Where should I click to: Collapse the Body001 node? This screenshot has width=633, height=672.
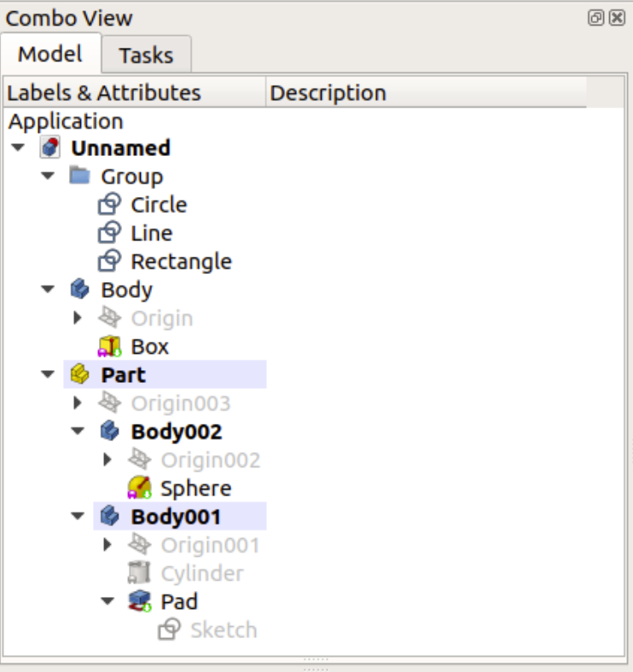[78, 516]
